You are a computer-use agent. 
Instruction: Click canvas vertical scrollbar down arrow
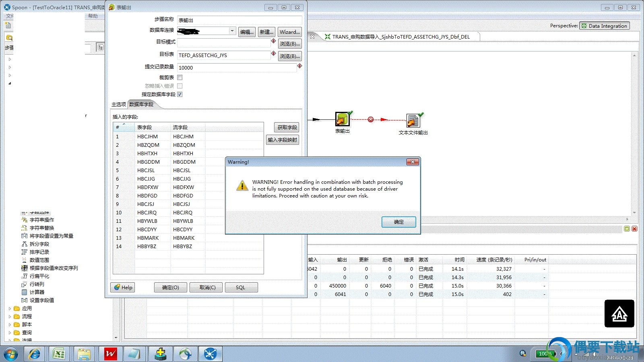634,212
